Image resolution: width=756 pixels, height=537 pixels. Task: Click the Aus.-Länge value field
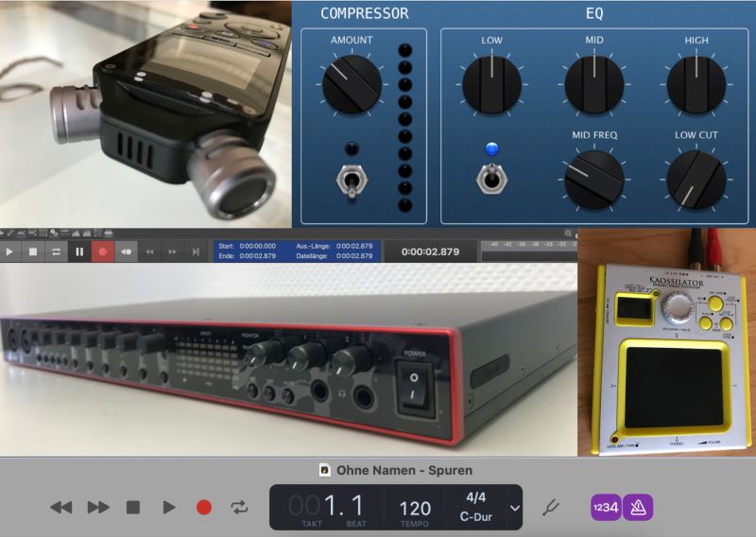[x=354, y=246]
